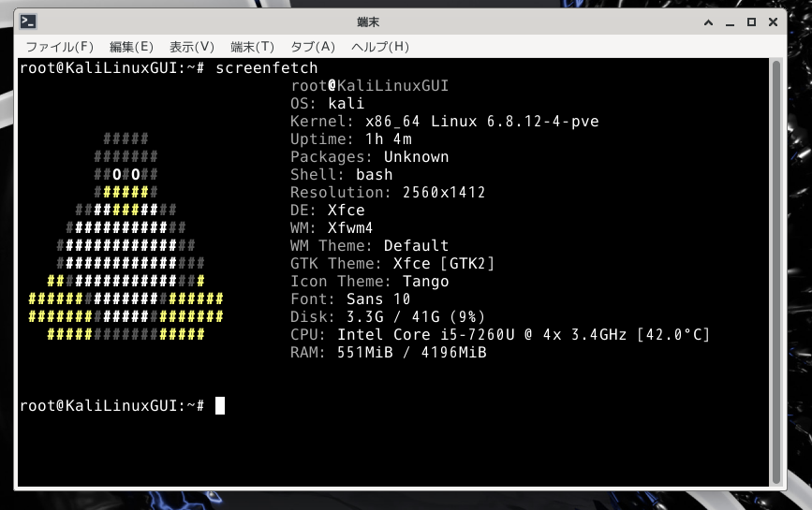Maximize the terminal window
The width and height of the screenshot is (812, 510).
(x=751, y=22)
